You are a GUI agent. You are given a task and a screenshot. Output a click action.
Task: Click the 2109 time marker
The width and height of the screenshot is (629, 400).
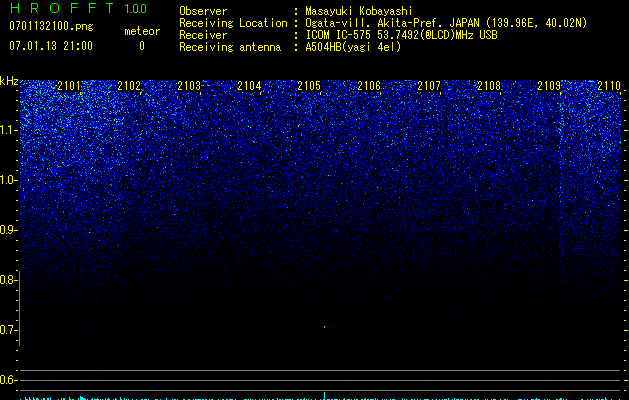pos(549,86)
